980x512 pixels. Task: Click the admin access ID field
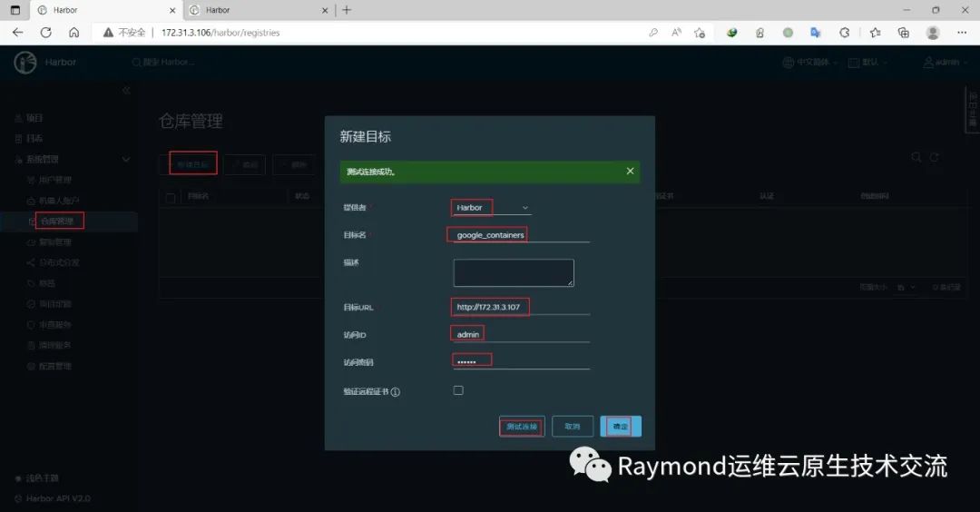point(521,334)
